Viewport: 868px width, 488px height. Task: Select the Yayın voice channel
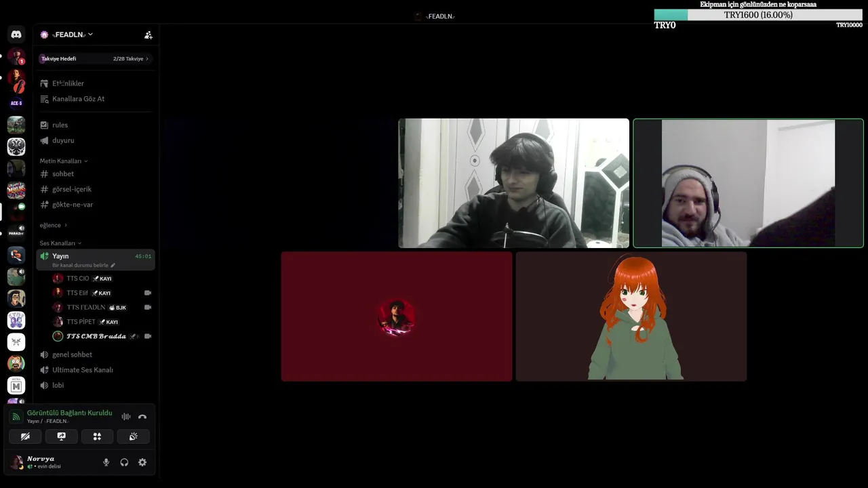(x=96, y=260)
